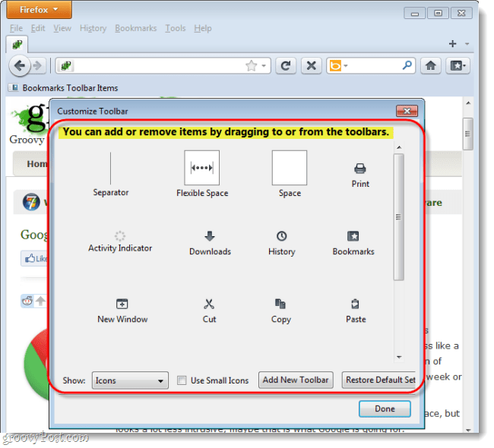Open the Edit menu
The height and width of the screenshot is (448, 494).
pos(38,28)
